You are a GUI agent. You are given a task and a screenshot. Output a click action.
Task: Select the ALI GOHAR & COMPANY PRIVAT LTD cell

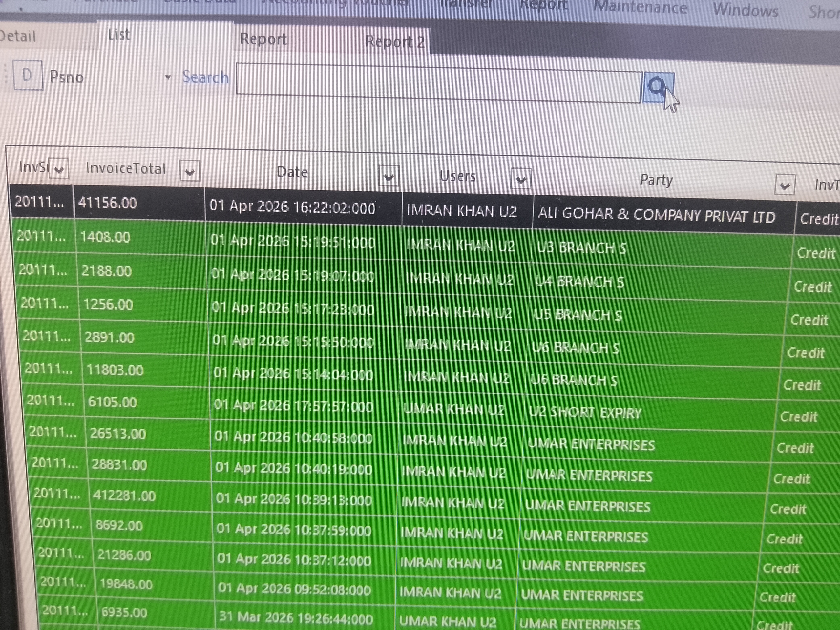point(665,215)
